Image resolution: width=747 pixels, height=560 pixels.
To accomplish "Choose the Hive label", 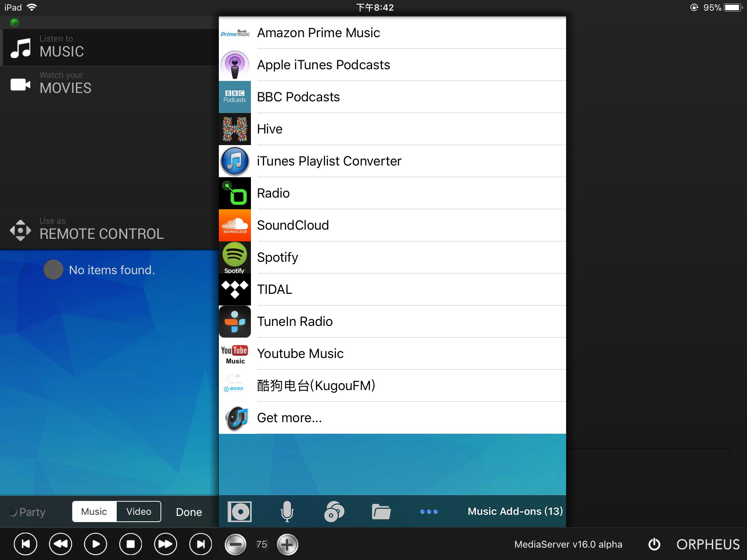I will (270, 129).
